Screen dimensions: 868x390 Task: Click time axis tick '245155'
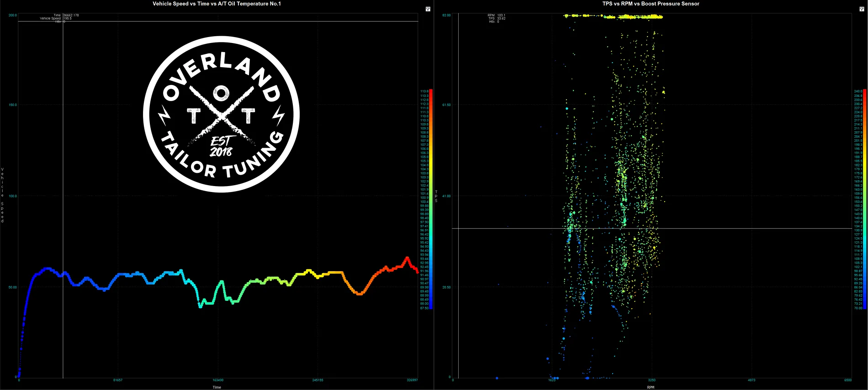tap(318, 380)
